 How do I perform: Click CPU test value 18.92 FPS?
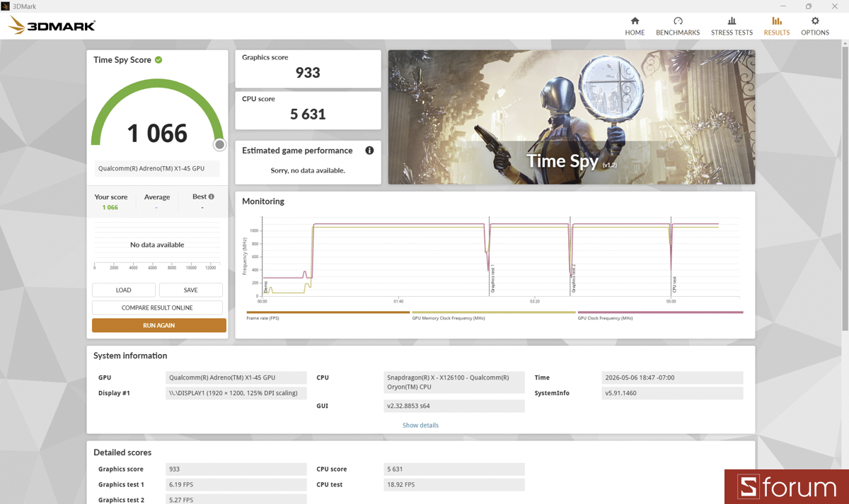454,485
